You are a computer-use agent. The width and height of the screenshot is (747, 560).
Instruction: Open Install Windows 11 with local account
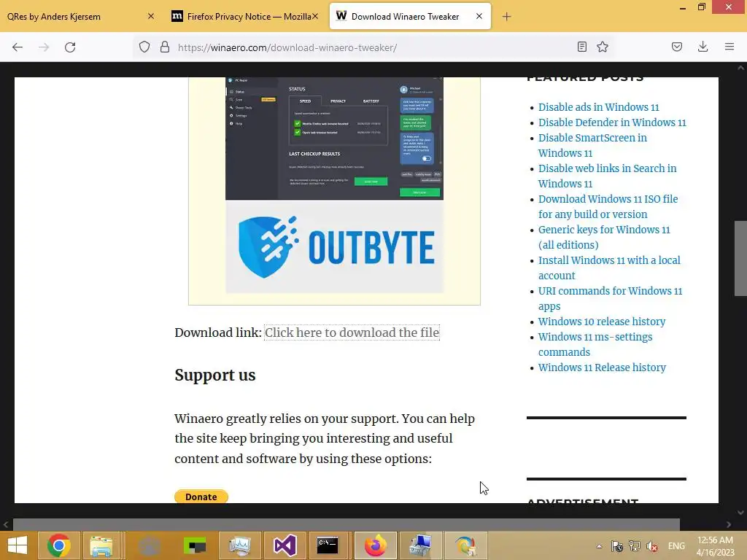[609, 268]
